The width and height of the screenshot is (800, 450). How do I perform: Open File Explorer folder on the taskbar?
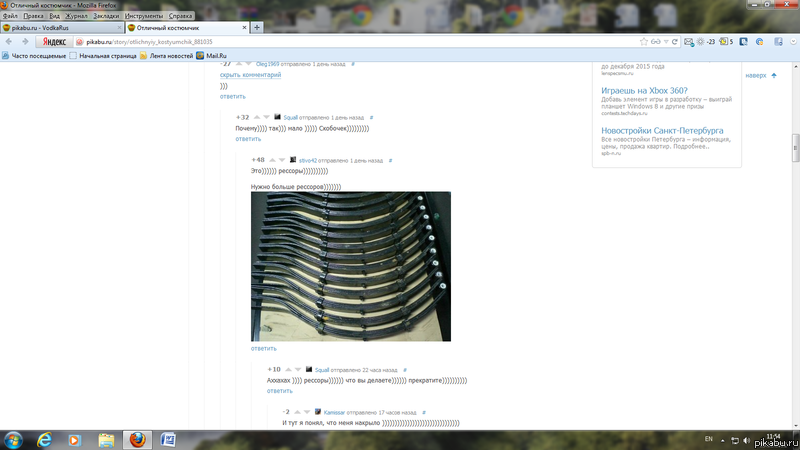(x=106, y=440)
